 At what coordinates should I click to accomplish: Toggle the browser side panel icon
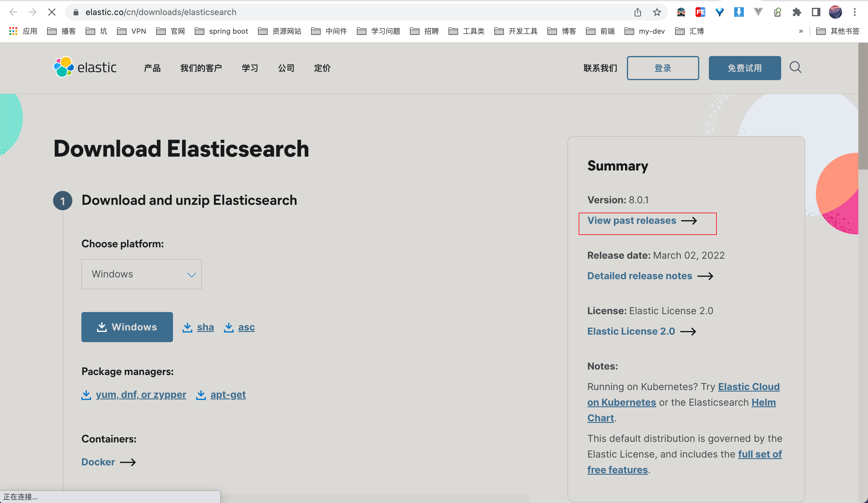(816, 12)
